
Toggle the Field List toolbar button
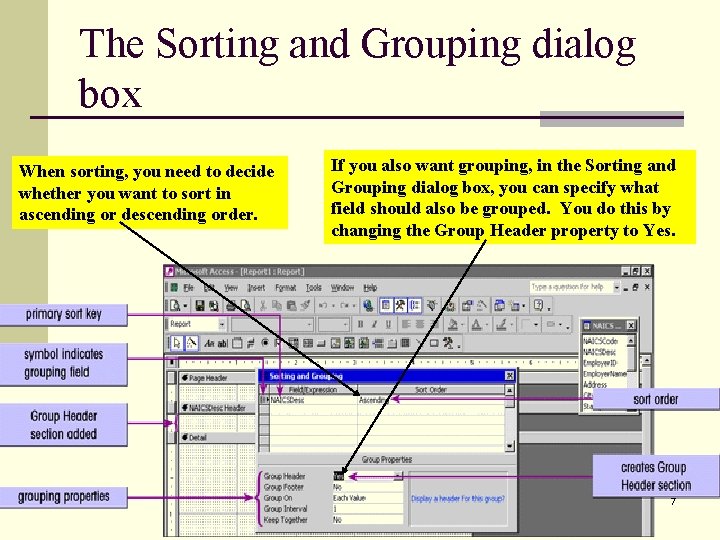pyautogui.click(x=385, y=305)
